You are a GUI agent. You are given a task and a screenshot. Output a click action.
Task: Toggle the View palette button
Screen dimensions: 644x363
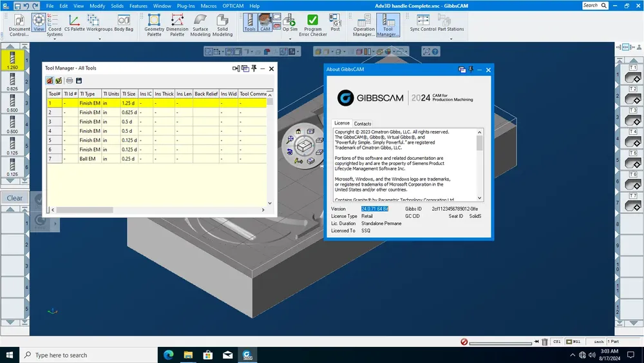39,23
